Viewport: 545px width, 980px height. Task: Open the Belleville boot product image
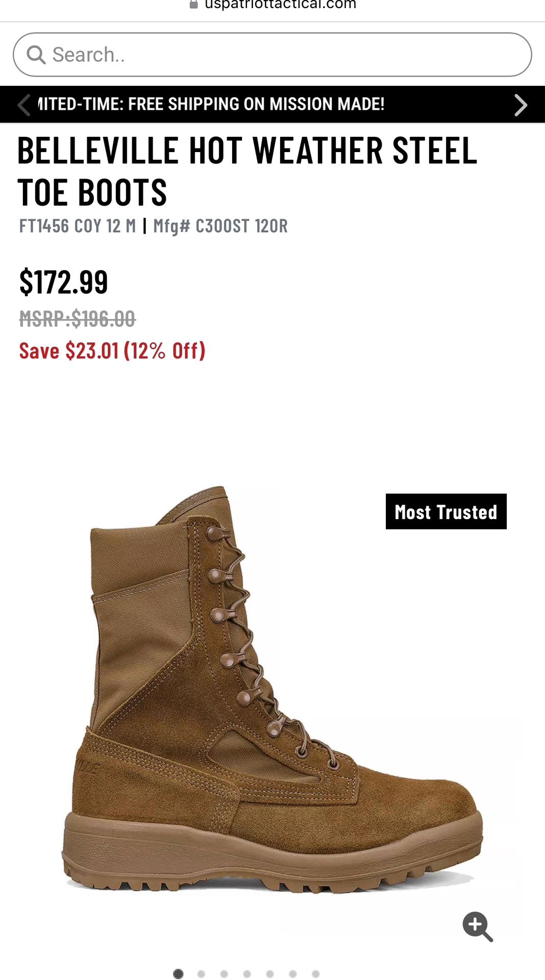pyautogui.click(x=272, y=690)
